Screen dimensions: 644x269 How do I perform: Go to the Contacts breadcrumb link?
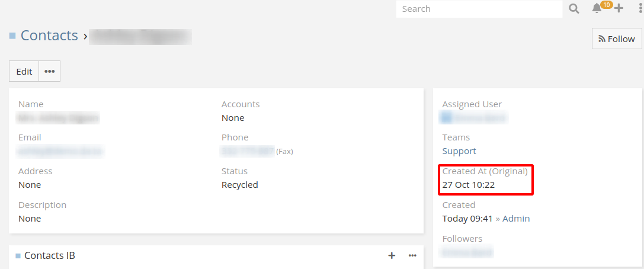(x=49, y=36)
